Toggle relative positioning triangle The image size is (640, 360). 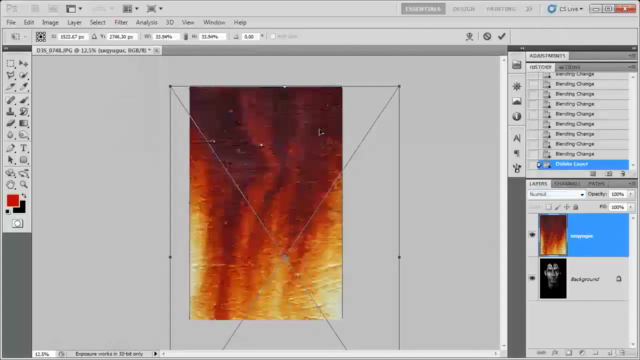click(x=94, y=36)
